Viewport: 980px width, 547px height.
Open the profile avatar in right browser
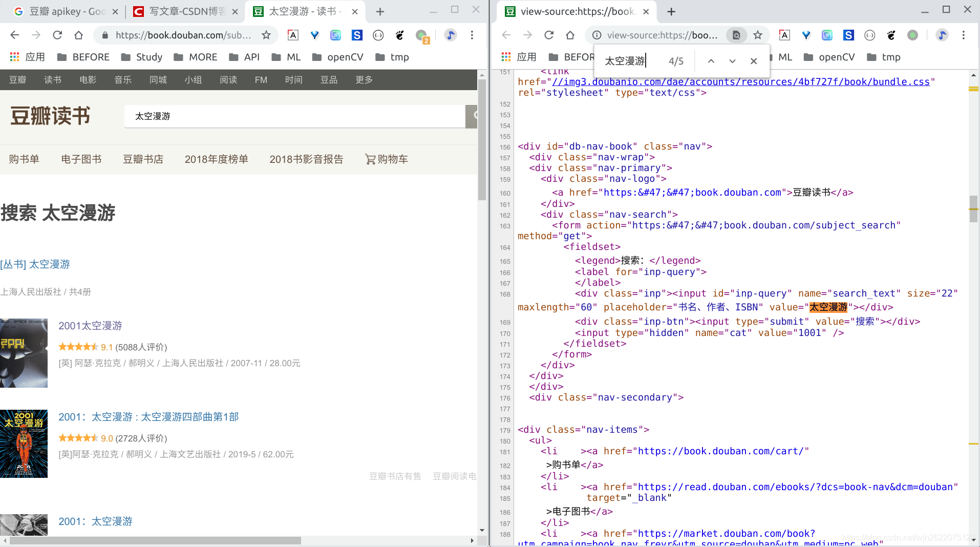(x=942, y=35)
